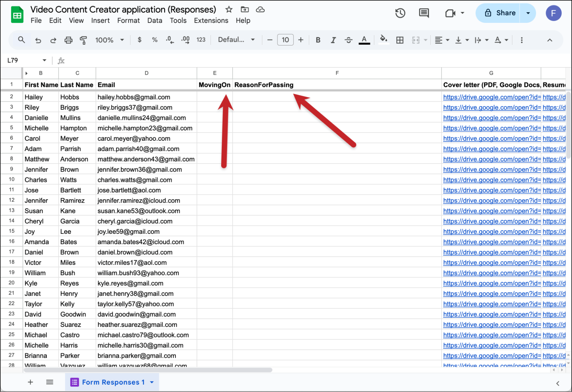
Task: Decrease font size with minus
Action: coord(270,40)
